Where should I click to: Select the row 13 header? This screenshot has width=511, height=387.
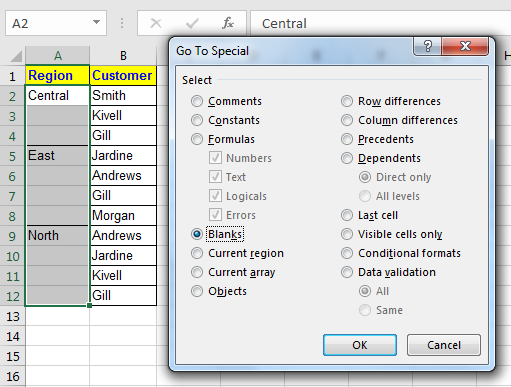coord(12,316)
